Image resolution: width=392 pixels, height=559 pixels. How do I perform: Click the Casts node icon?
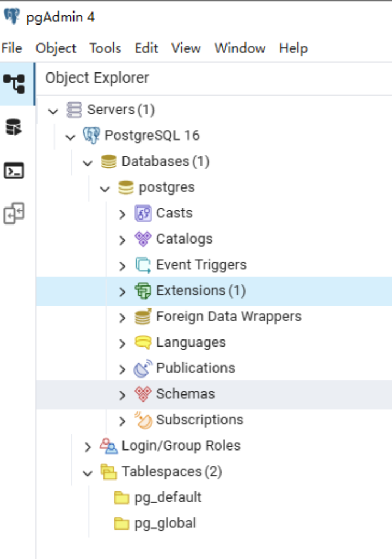[143, 213]
